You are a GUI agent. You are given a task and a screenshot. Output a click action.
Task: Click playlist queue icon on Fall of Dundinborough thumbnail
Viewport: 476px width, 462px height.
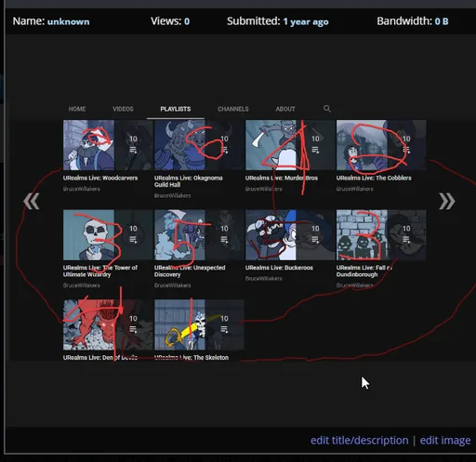[406, 240]
